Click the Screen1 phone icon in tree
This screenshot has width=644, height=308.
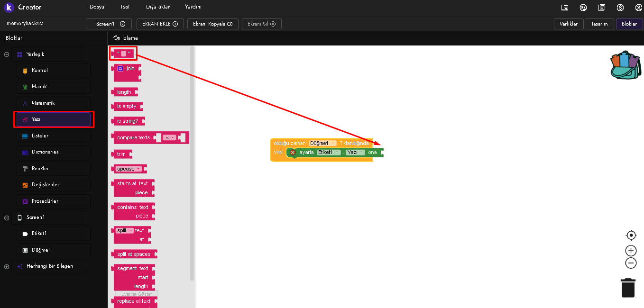point(20,217)
